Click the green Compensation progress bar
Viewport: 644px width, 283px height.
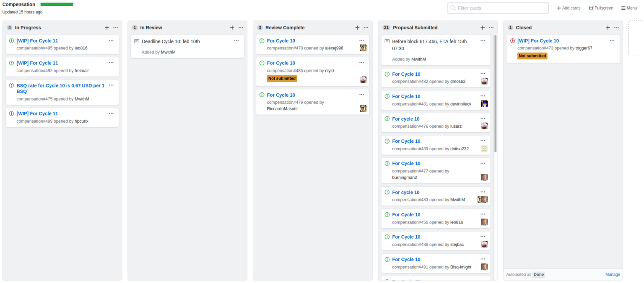coord(57,4)
